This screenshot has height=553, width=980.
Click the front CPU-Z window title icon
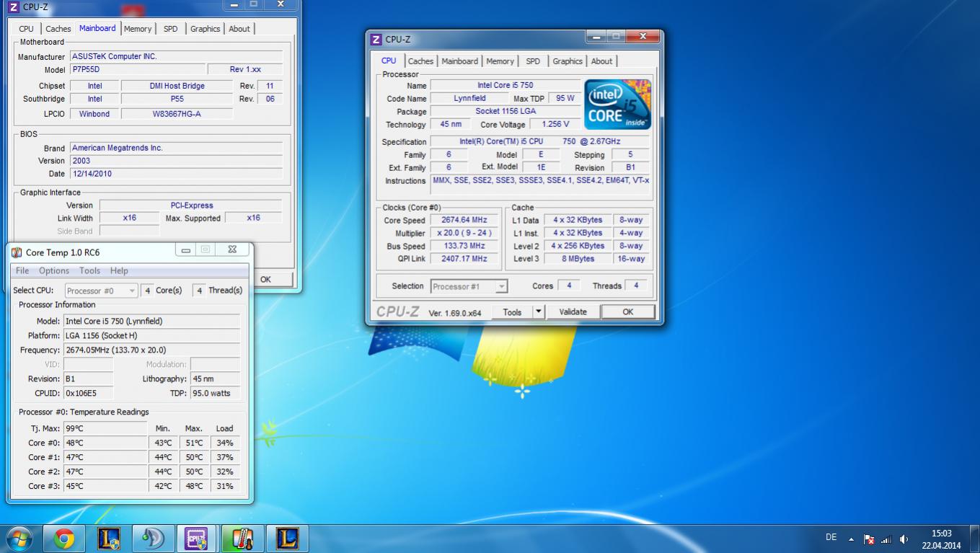point(376,40)
